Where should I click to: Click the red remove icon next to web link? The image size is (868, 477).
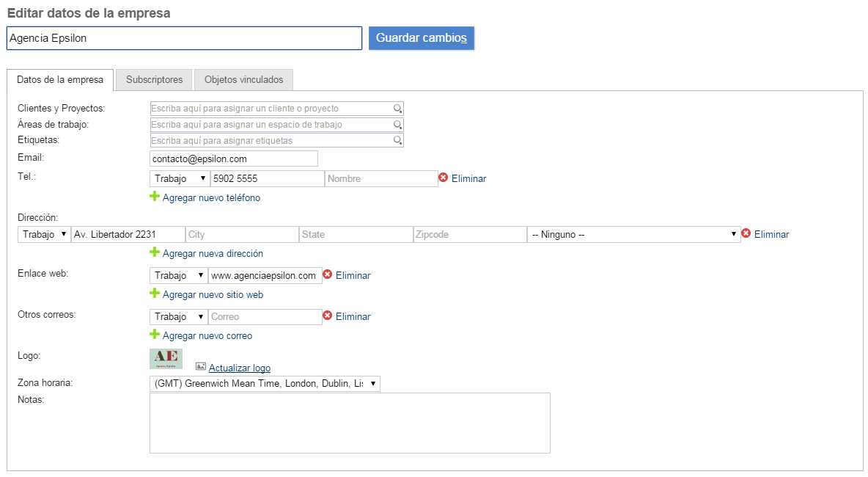(x=327, y=274)
